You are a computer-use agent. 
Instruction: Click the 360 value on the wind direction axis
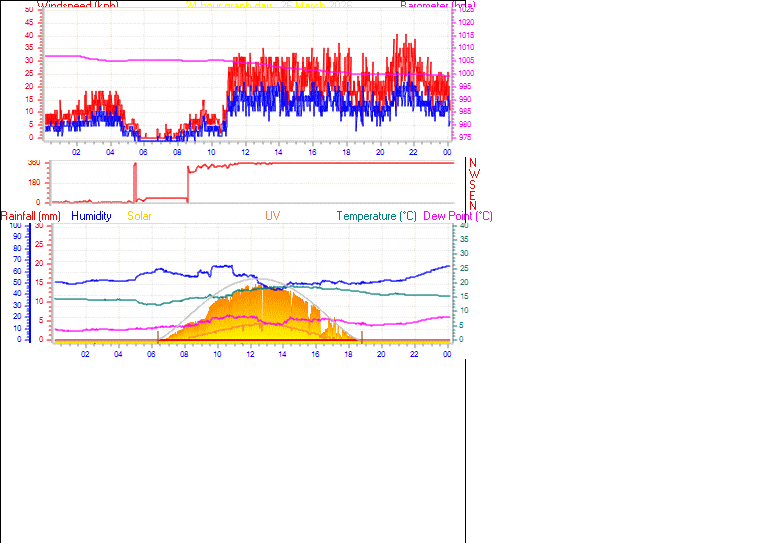(x=34, y=162)
